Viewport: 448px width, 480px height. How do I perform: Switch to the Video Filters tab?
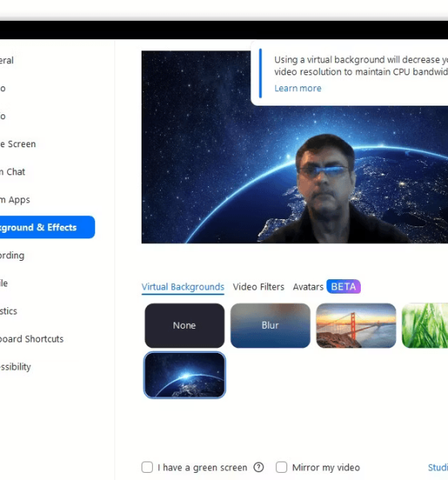coord(258,287)
